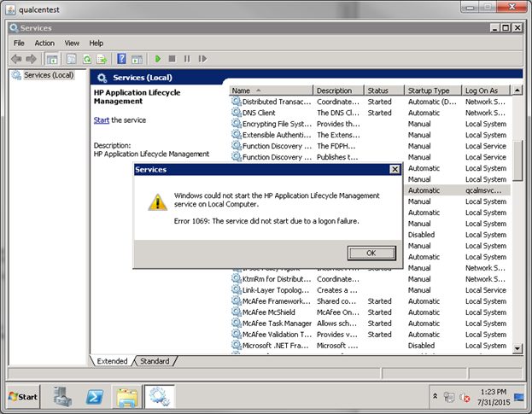
Task: Click the network tray icon
Action: (449, 397)
